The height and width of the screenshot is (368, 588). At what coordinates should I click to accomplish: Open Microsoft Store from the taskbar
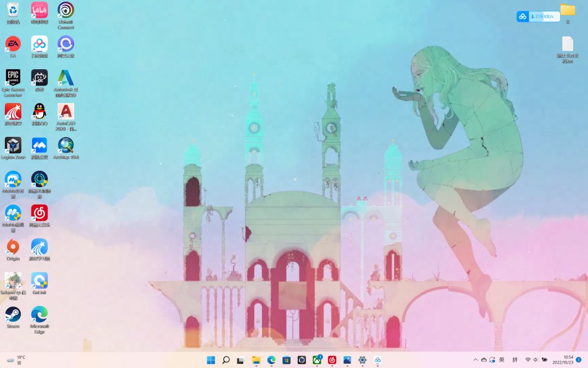pyautogui.click(x=286, y=360)
